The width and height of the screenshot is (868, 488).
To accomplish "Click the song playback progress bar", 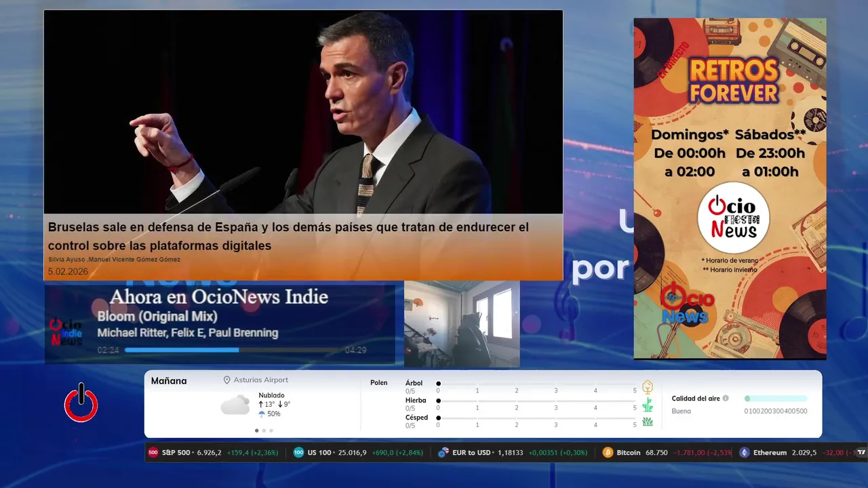I will 233,350.
